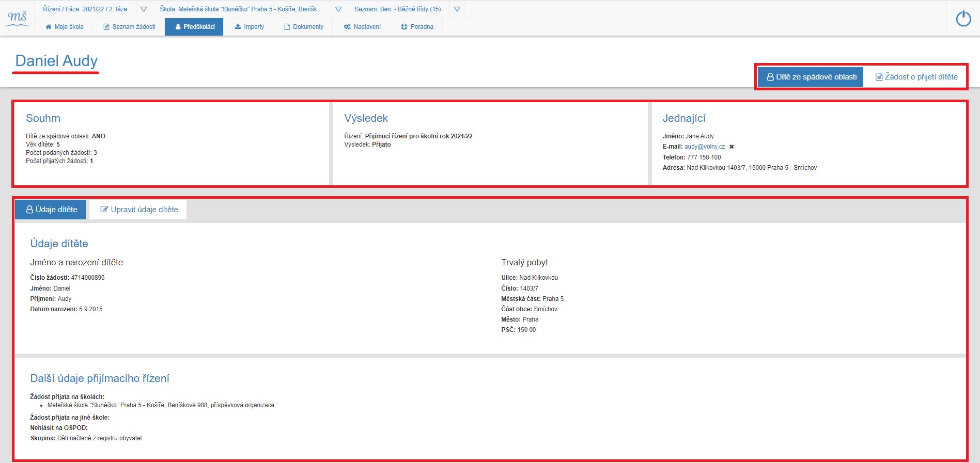The height and width of the screenshot is (463, 980).
Task: Open the Poradna tab
Action: (417, 27)
